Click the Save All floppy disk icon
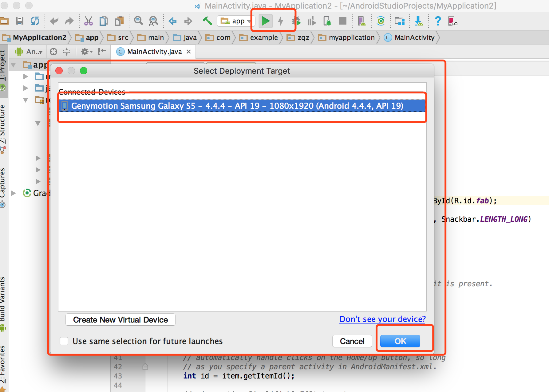Viewport: 549px width, 392px height. (x=20, y=21)
